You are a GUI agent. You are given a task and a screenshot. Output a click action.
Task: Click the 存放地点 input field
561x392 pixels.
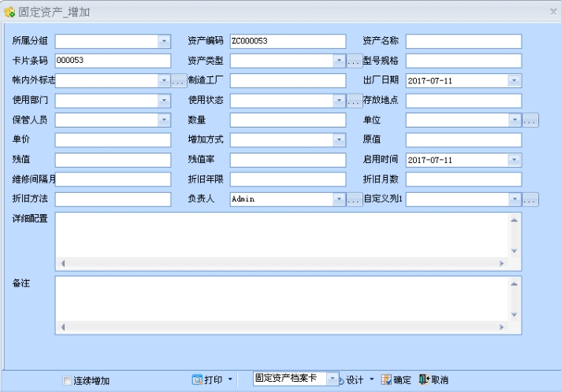pos(463,101)
